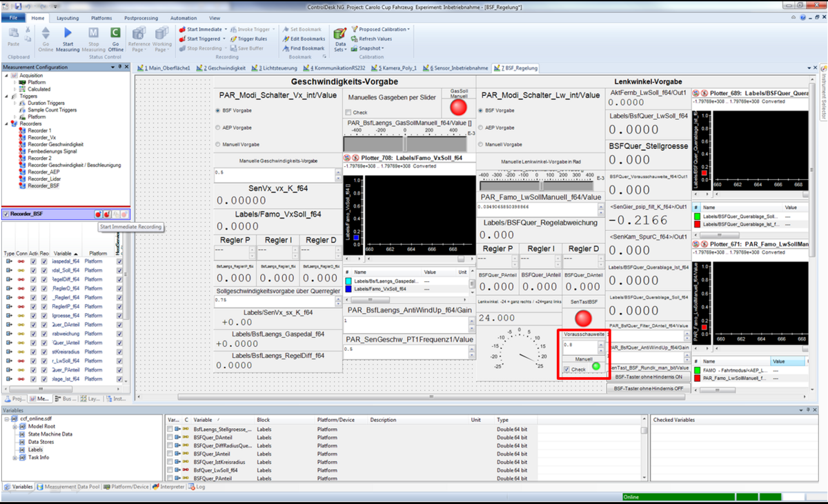Click the Start Measuring play icon

68,32
